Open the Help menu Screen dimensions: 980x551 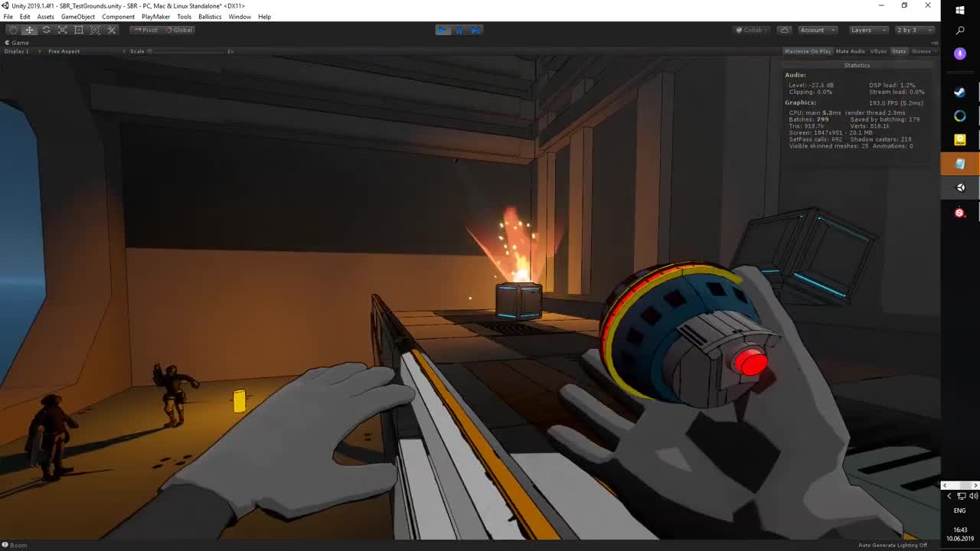(264, 17)
